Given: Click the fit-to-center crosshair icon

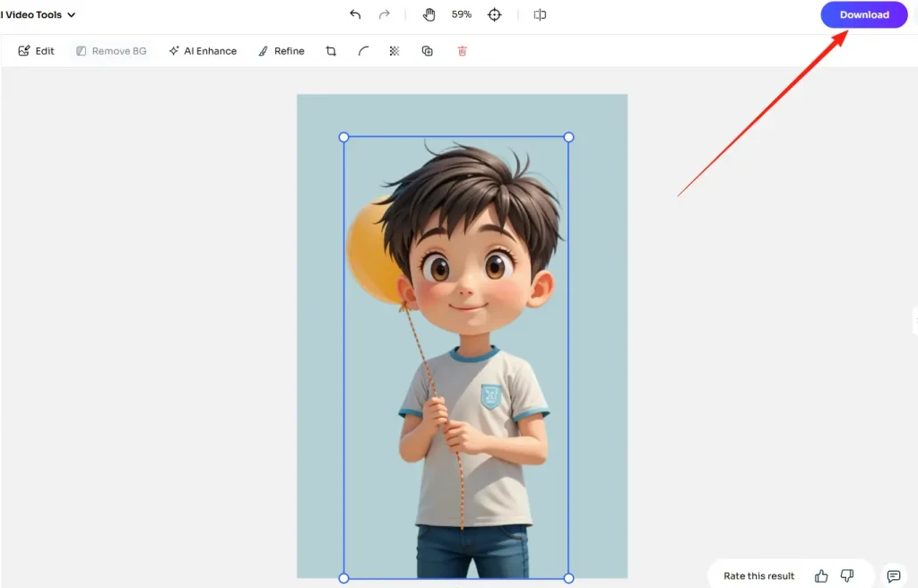Looking at the screenshot, I should tap(494, 14).
